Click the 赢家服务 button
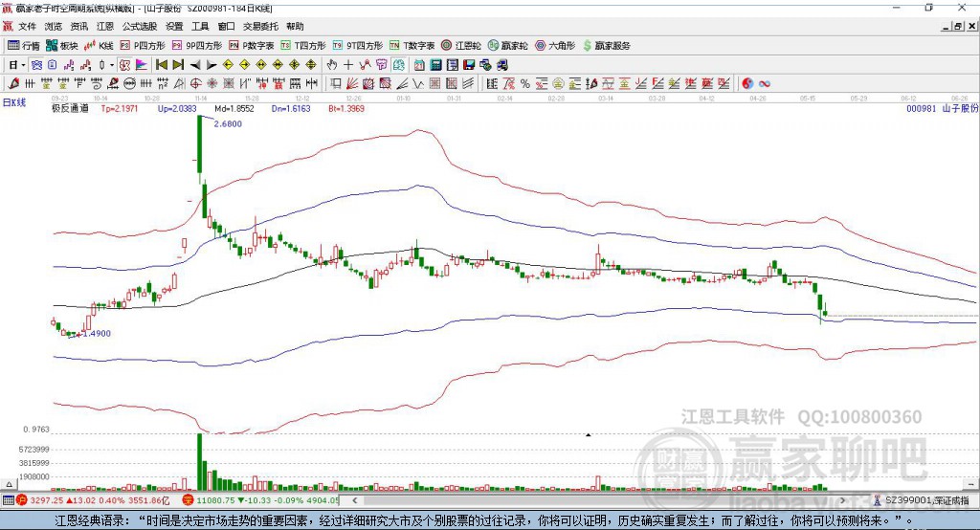This screenshot has width=980, height=530. pyautogui.click(x=606, y=46)
